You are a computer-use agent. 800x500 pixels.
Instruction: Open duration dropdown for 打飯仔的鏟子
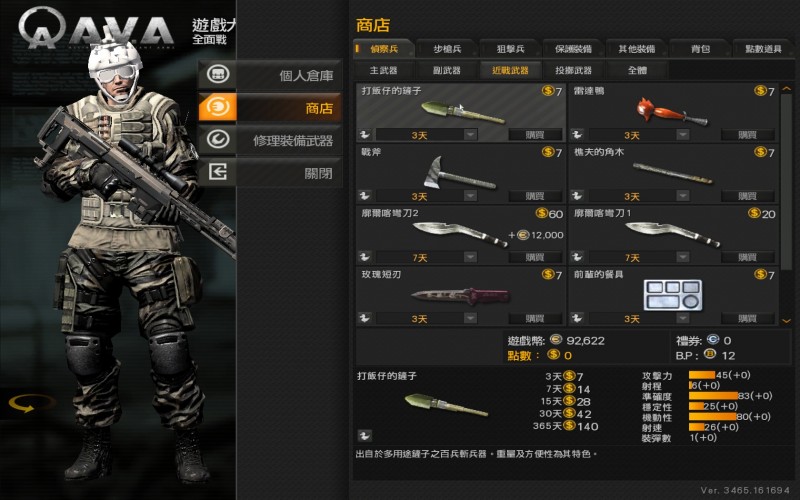470,135
